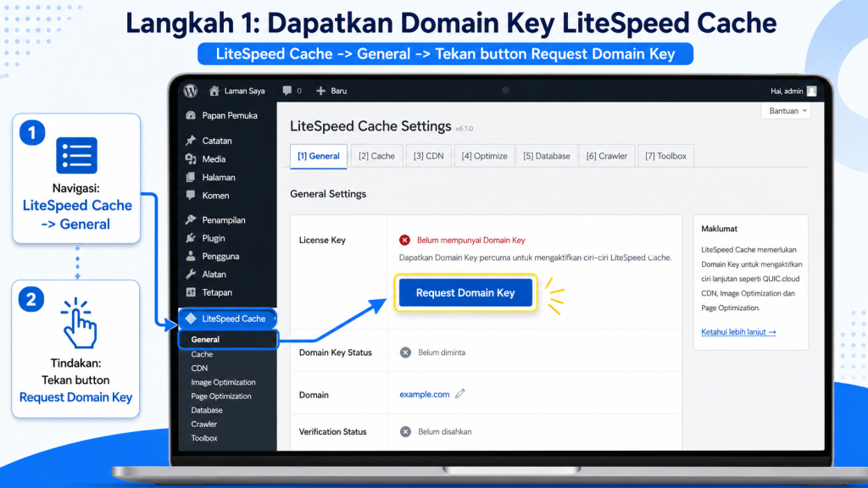
Task: Open Laman Saya home icon
Action: click(x=214, y=91)
